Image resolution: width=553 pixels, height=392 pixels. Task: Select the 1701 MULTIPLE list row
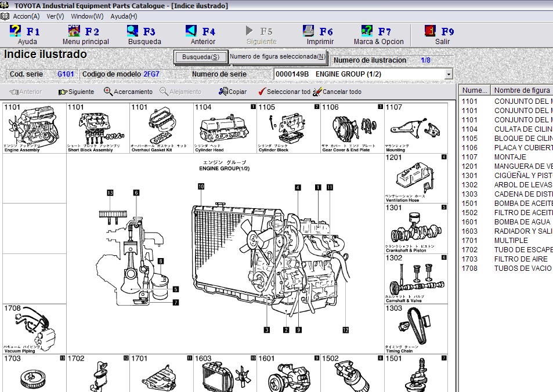[506, 241]
